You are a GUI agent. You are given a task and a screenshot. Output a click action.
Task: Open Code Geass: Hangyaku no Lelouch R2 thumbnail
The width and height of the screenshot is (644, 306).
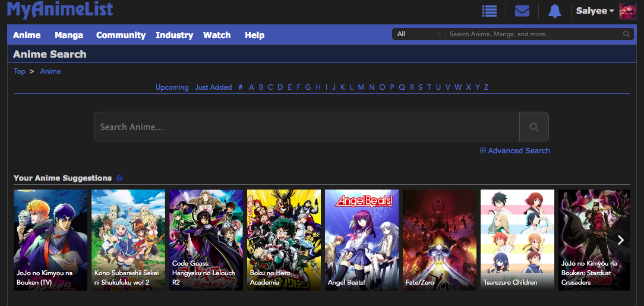point(206,240)
